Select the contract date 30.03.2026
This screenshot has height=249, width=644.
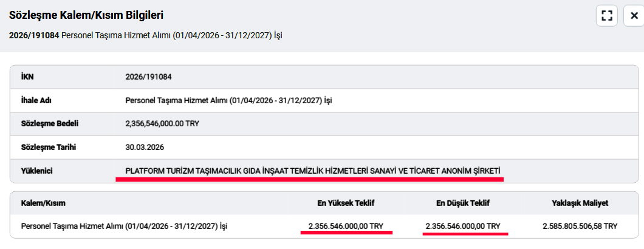[x=145, y=147]
